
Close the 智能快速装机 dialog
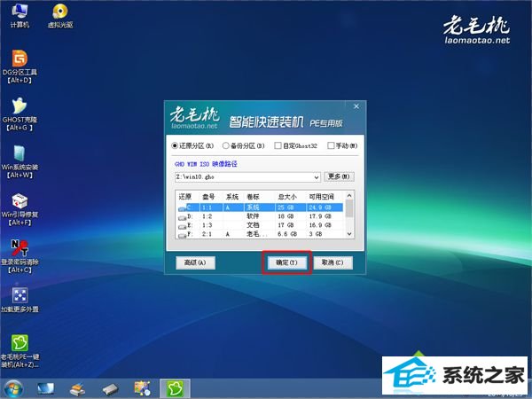tap(356, 106)
